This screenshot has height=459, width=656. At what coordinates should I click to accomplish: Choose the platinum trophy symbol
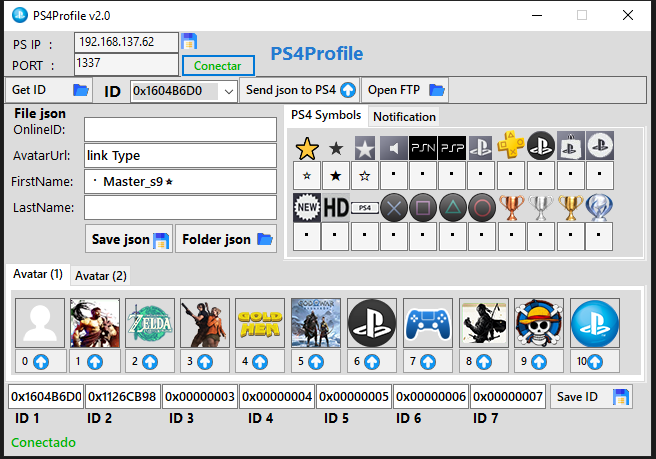(600, 208)
